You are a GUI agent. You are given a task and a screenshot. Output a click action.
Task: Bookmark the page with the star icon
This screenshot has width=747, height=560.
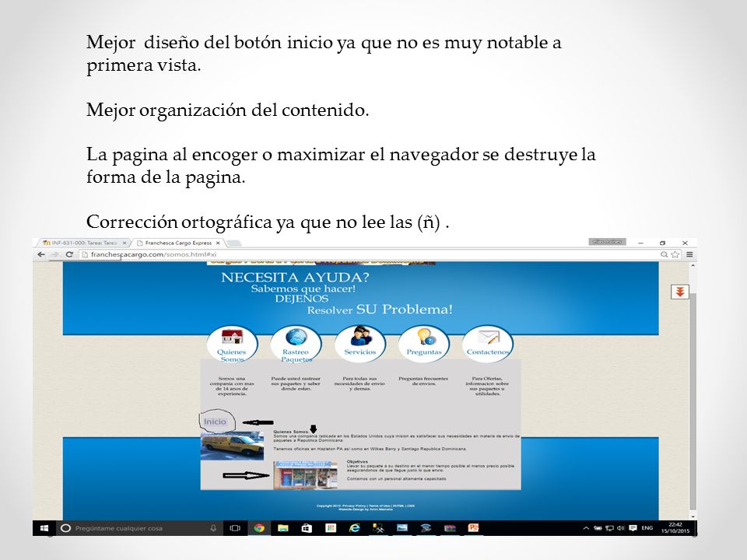[675, 254]
